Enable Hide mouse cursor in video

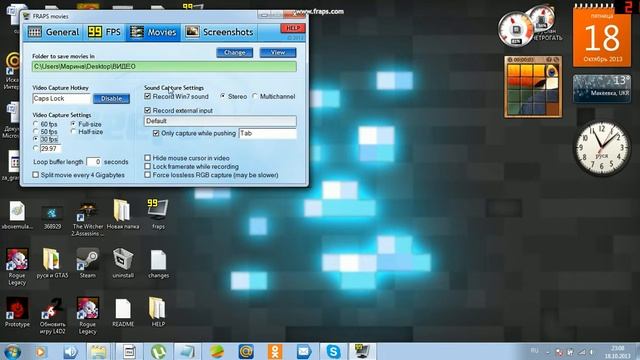point(148,158)
